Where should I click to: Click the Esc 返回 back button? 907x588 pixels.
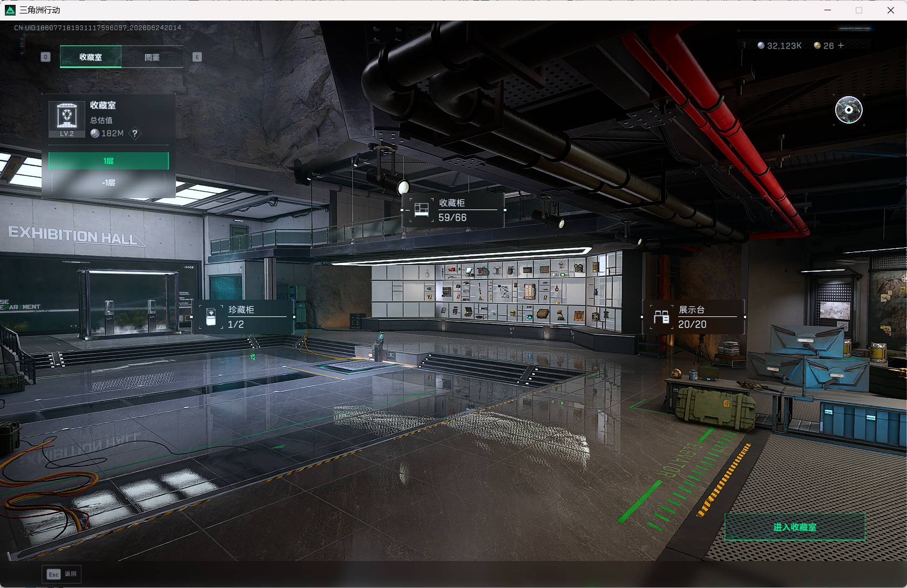tap(62, 574)
